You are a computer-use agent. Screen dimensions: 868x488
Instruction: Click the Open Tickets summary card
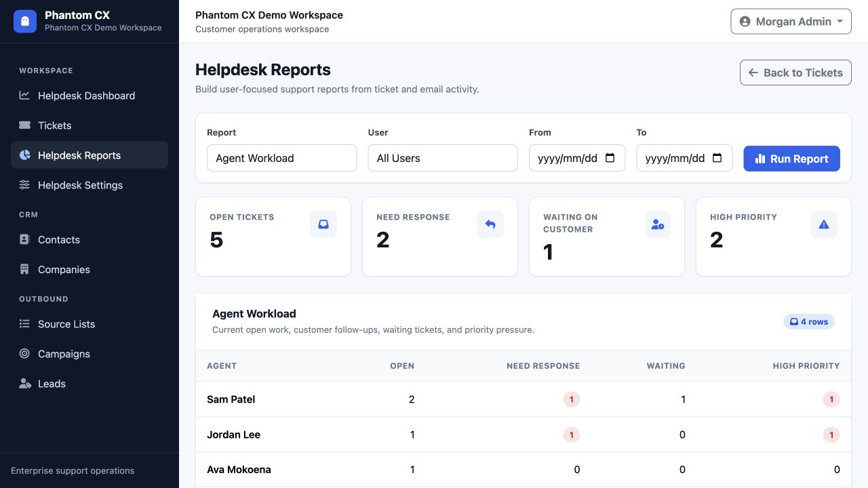pos(273,237)
